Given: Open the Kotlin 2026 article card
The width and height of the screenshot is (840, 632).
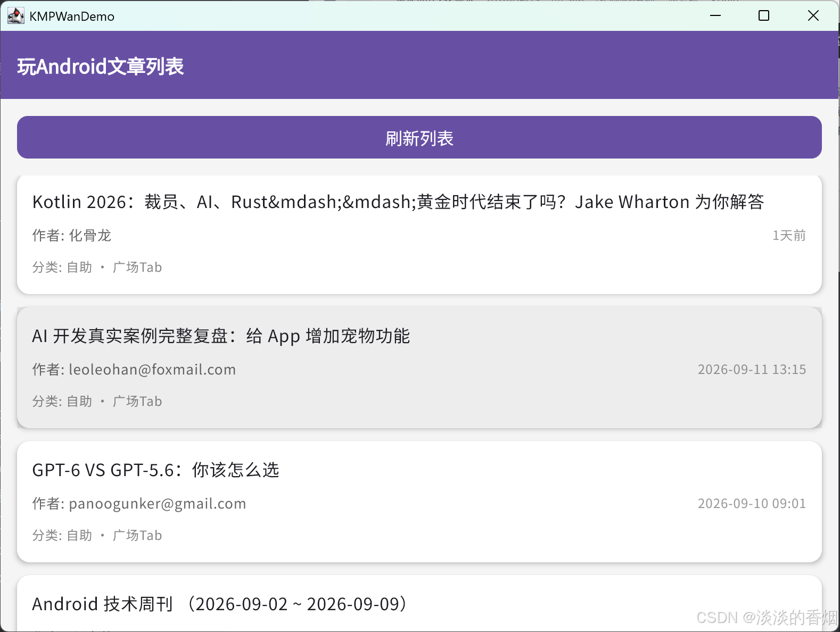Looking at the screenshot, I should tap(419, 234).
